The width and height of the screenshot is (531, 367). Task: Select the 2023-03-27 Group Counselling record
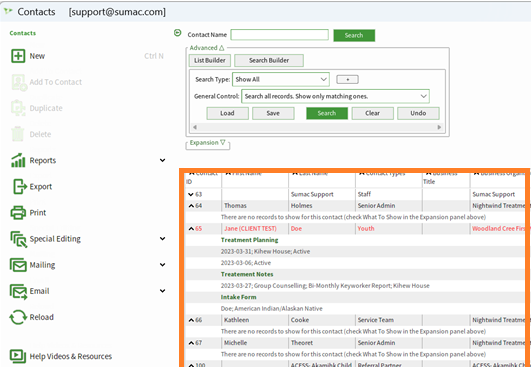click(325, 286)
